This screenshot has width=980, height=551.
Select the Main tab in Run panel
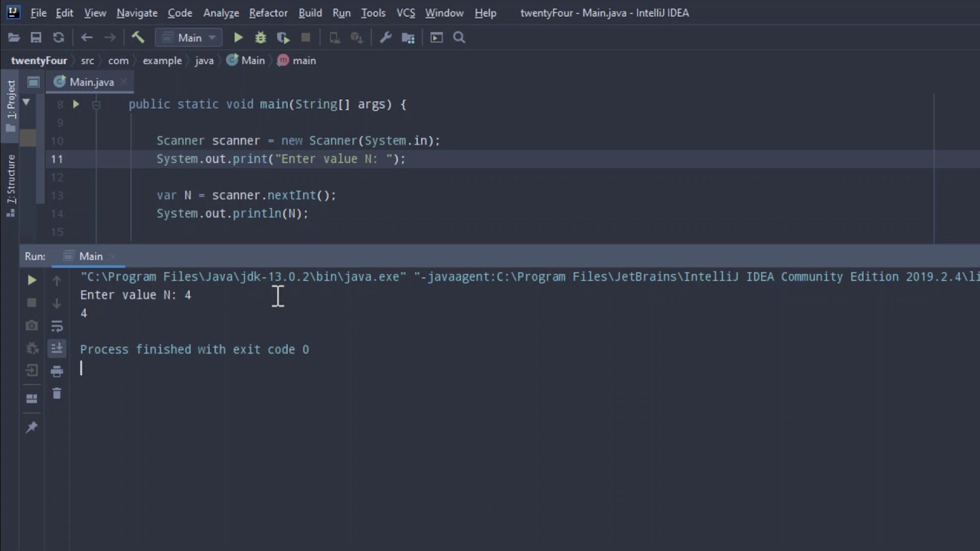[x=90, y=256]
